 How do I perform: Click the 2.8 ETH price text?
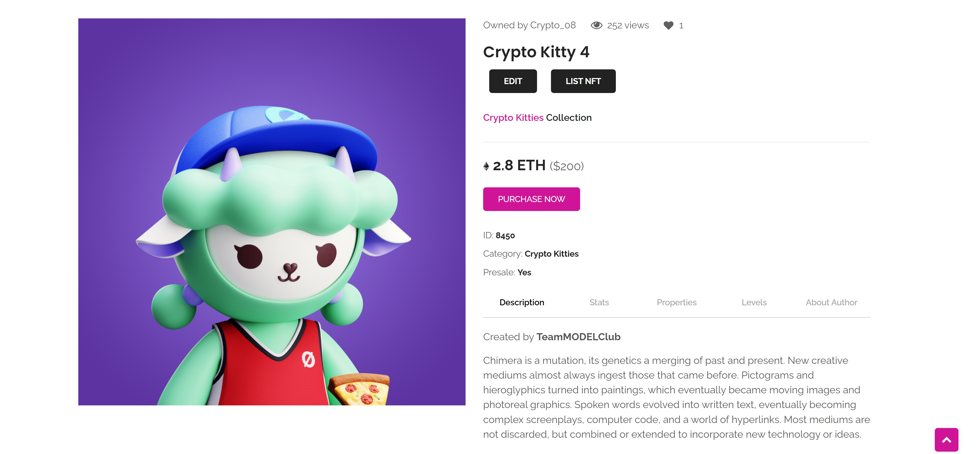519,166
